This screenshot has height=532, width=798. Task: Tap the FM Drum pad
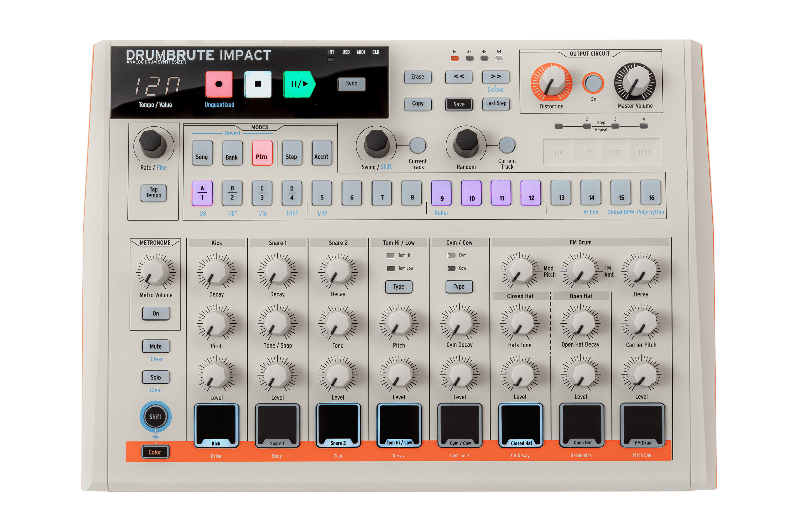(642, 425)
